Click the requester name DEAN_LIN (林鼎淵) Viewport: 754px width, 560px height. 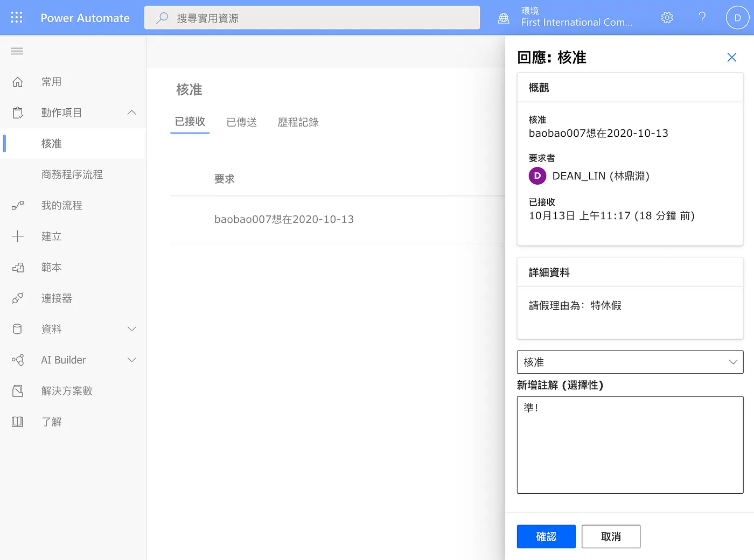(601, 176)
